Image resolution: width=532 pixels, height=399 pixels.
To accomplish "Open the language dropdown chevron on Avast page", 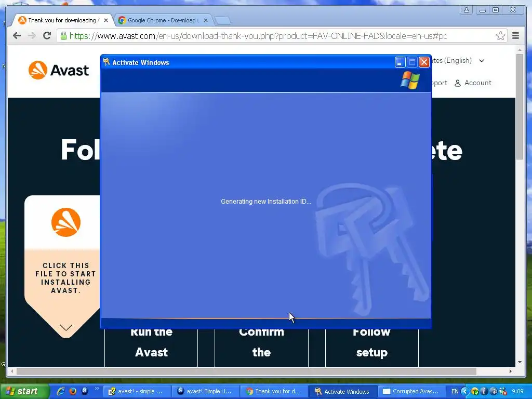I will click(482, 61).
